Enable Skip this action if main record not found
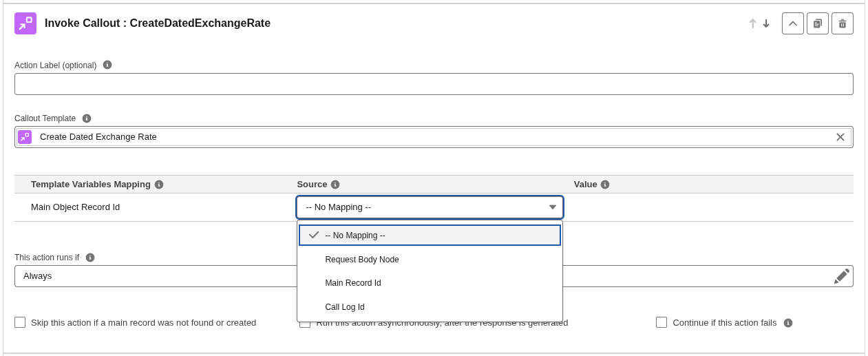868x356 pixels. (x=20, y=322)
